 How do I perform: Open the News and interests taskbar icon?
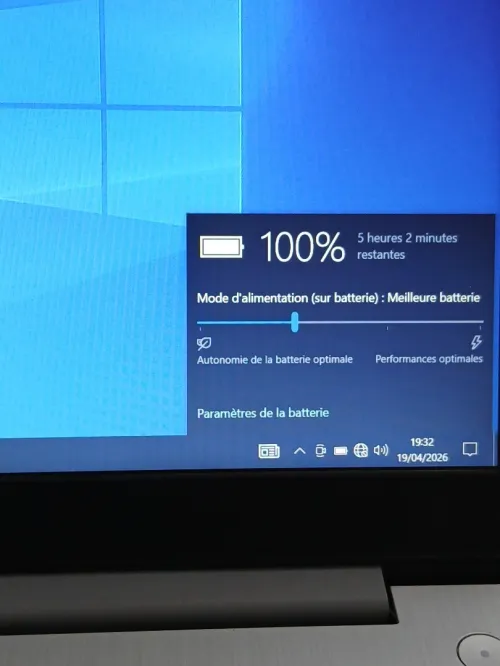point(269,451)
